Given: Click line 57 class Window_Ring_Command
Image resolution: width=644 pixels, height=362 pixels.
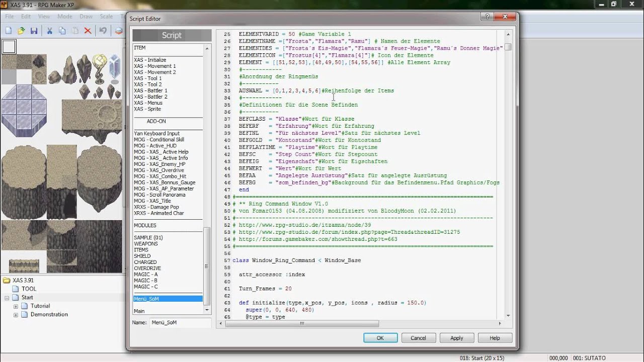Looking at the screenshot, I should 296,260.
